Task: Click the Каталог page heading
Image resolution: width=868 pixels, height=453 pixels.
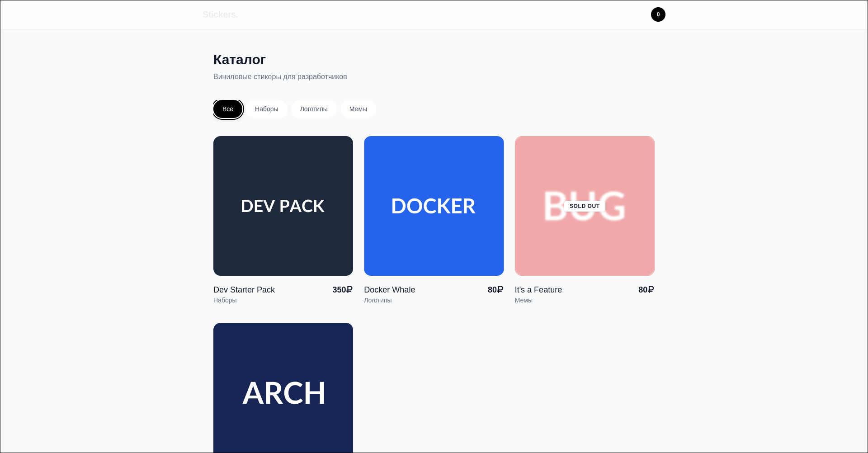Action: pyautogui.click(x=240, y=60)
